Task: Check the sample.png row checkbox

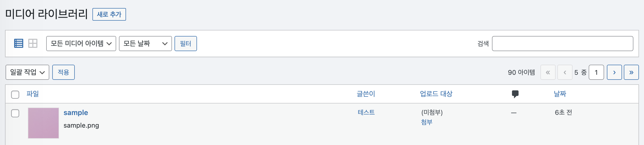Action: pos(15,113)
